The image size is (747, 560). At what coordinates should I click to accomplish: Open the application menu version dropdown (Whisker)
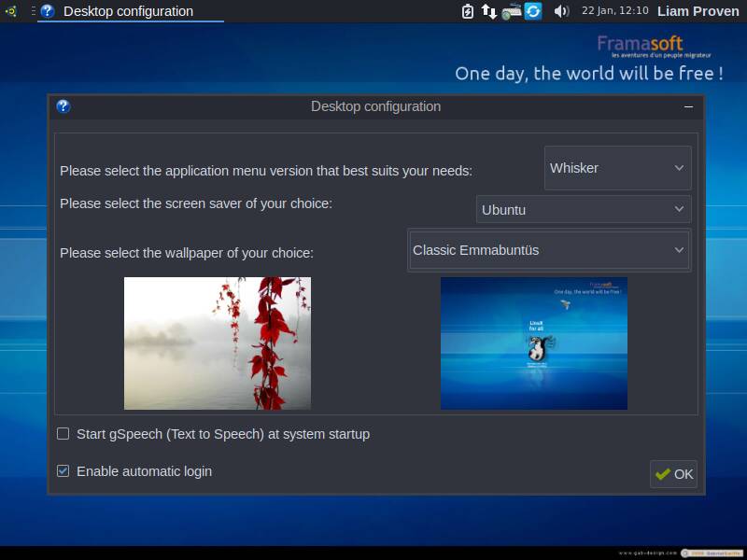pyautogui.click(x=617, y=168)
